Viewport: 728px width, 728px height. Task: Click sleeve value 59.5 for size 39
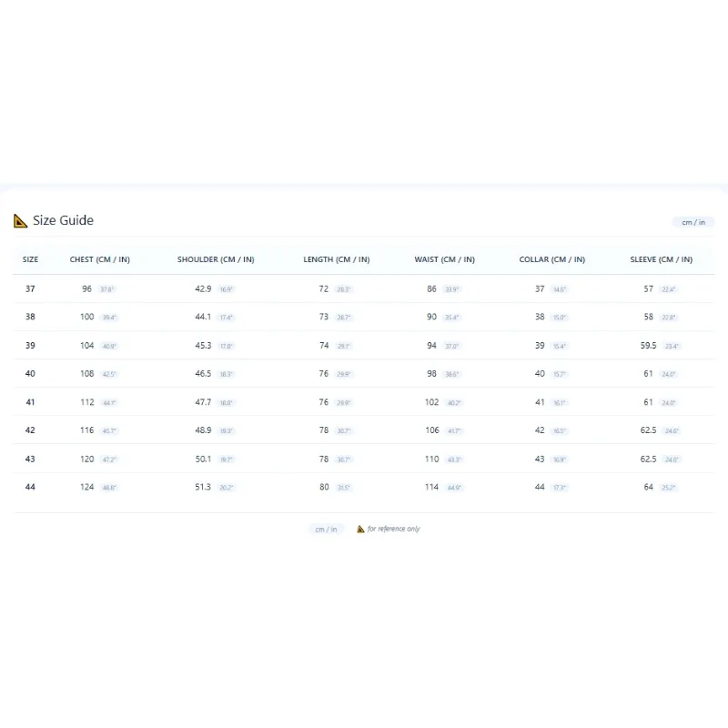point(648,346)
